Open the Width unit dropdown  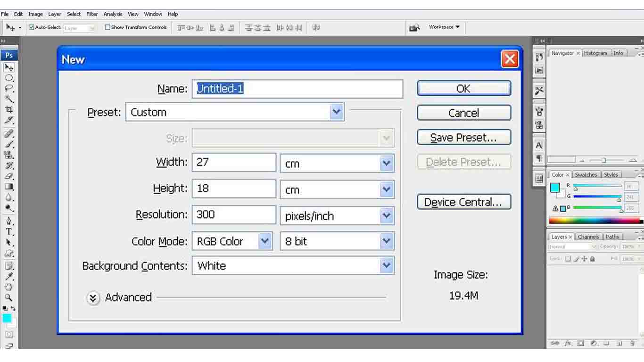tap(337, 163)
